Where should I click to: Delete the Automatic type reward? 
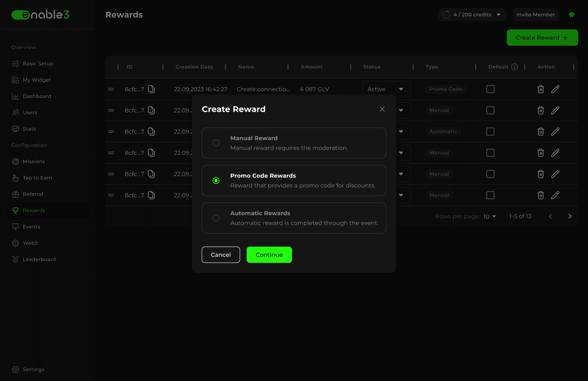(541, 131)
